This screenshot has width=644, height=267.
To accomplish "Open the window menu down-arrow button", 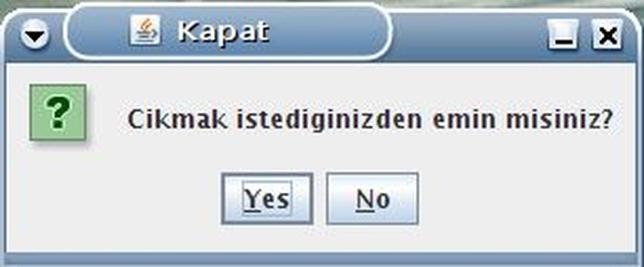I will point(35,37).
